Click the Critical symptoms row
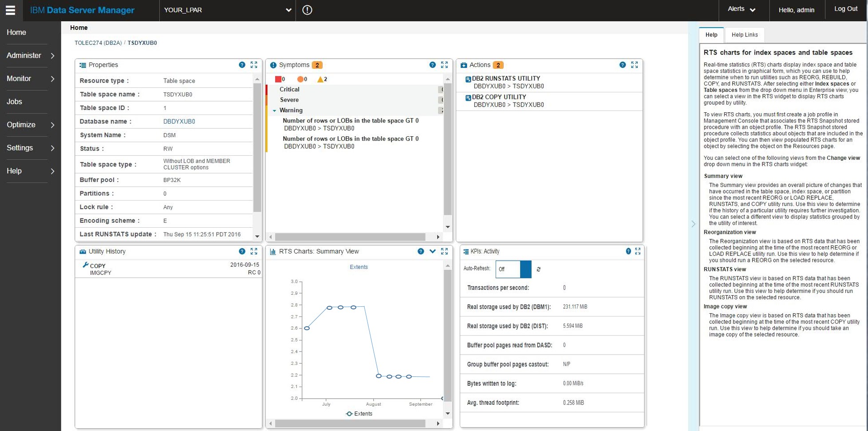The height and width of the screenshot is (431, 868). [354, 89]
